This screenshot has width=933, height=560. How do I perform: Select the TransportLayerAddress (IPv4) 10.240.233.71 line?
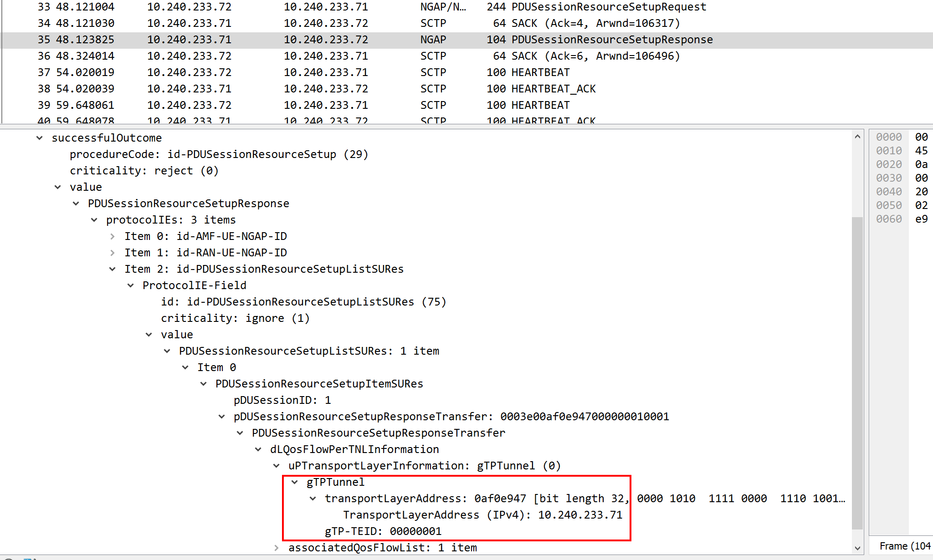[483, 514]
